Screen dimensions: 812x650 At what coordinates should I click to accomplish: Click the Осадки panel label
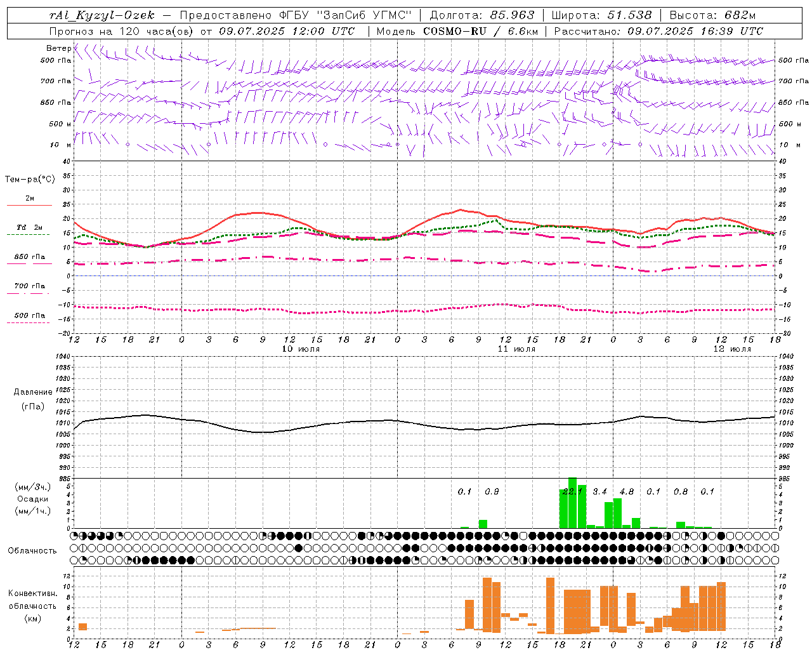click(x=33, y=499)
